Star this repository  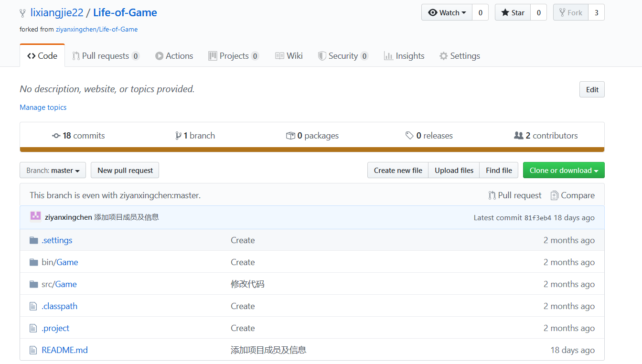tap(513, 12)
